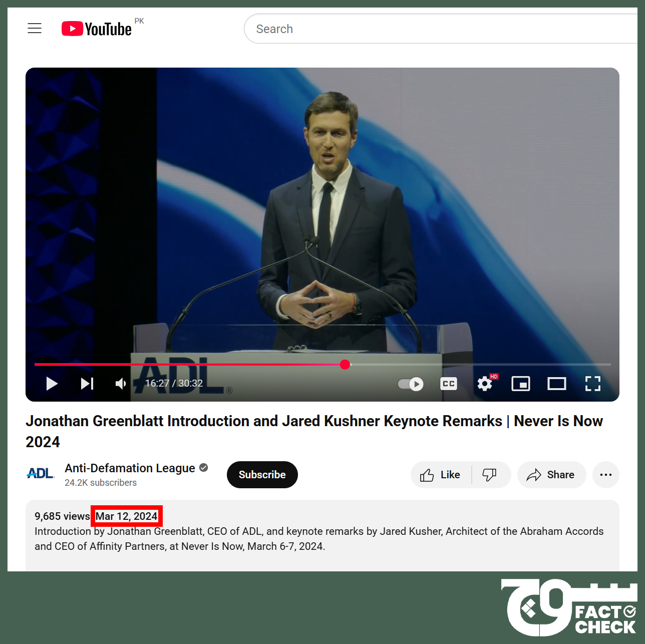Click the 16:27 / 30:32 time display
The height and width of the screenshot is (644, 645).
(x=174, y=384)
